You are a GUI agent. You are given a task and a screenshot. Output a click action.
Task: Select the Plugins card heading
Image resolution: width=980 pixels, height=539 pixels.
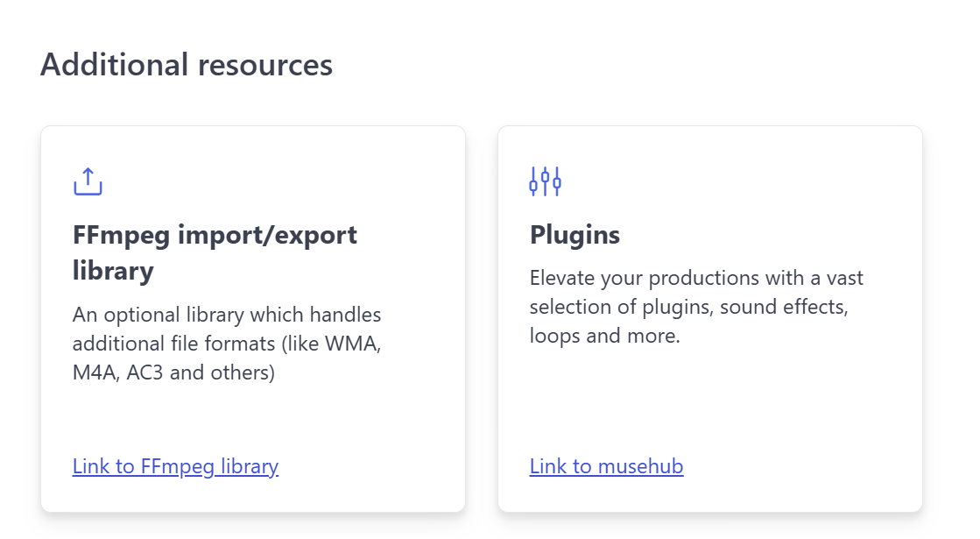(x=575, y=235)
